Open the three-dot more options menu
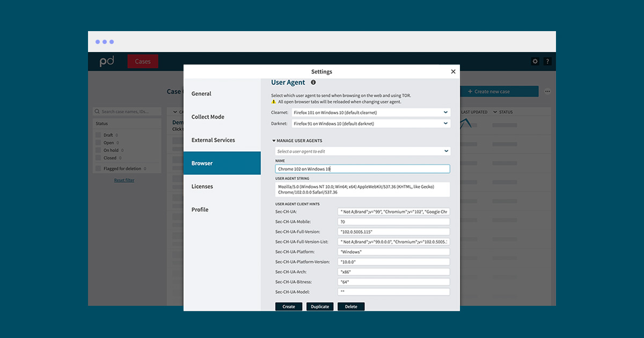This screenshot has width=644, height=338. [x=547, y=92]
